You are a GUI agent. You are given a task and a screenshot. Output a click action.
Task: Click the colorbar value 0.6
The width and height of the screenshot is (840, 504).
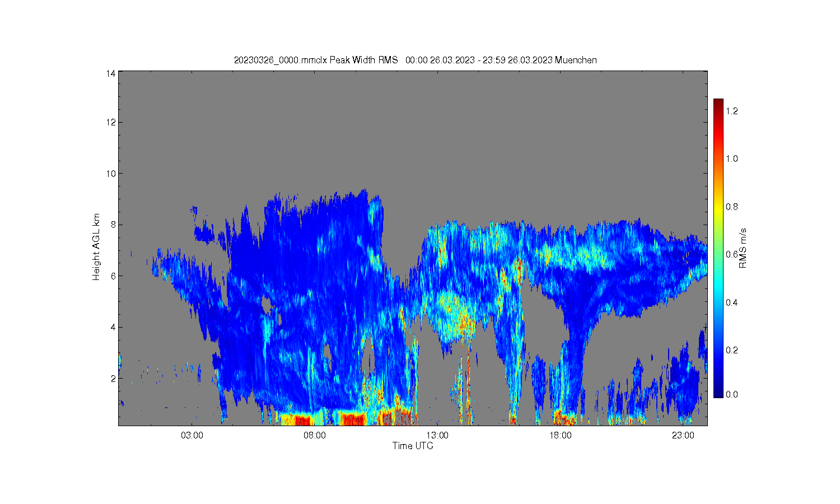click(x=732, y=254)
